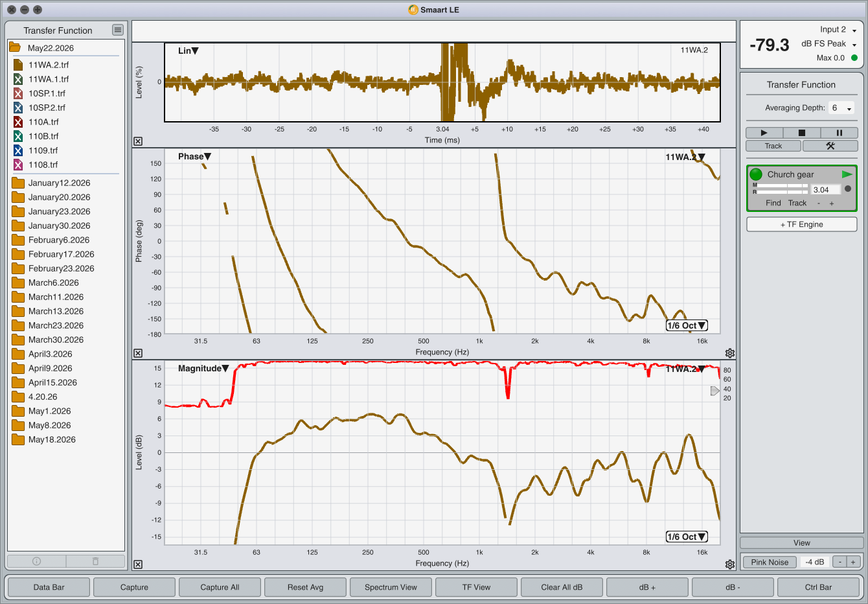Increase generator level with the plus button
The width and height of the screenshot is (868, 604).
pos(853,562)
